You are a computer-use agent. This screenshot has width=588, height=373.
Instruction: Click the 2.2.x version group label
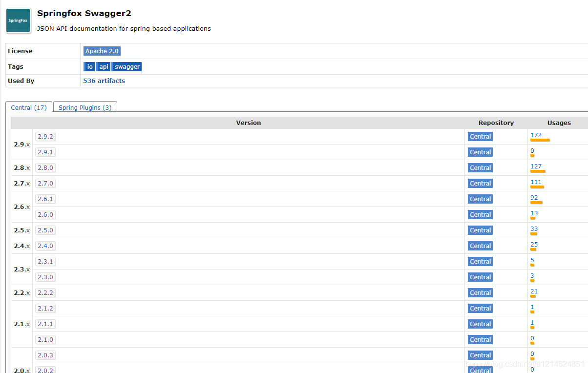[x=22, y=293]
